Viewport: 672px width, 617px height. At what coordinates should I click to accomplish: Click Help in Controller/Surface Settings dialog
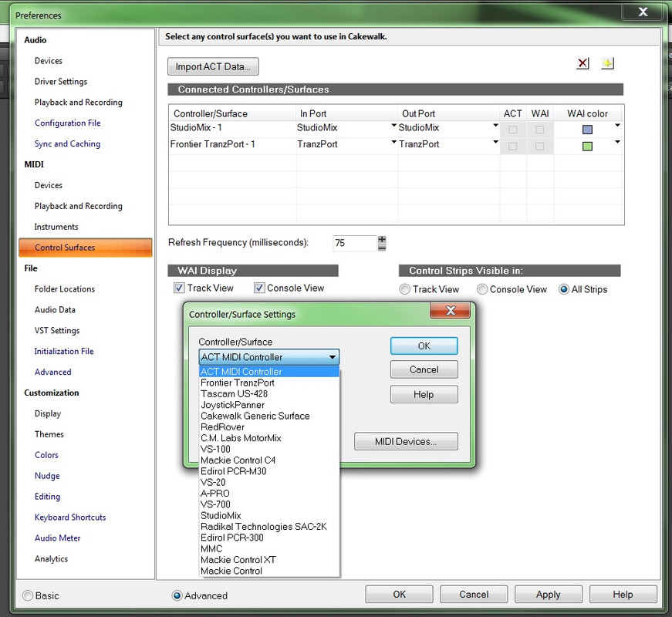[x=424, y=394]
